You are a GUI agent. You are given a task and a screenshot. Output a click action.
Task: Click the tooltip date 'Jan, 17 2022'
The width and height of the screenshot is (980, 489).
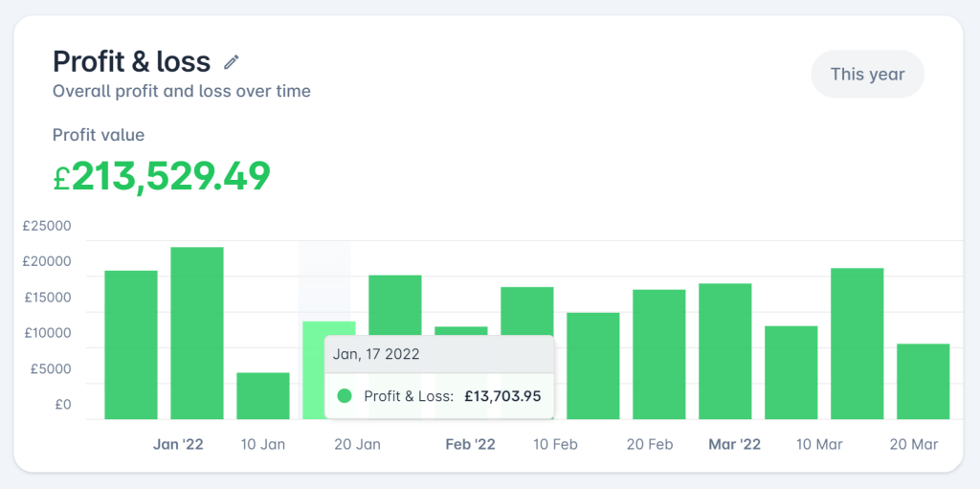tap(376, 354)
